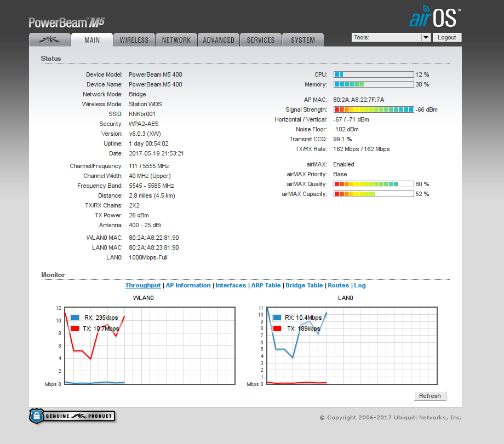Click LAN0 RX: 10.4Mbps legend text
The width and height of the screenshot is (504, 444).
(x=303, y=318)
